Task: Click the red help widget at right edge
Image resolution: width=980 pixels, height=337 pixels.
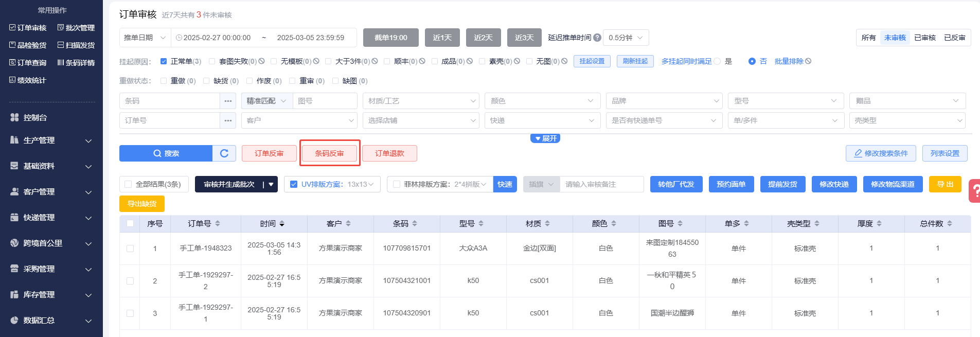Action: point(974,191)
